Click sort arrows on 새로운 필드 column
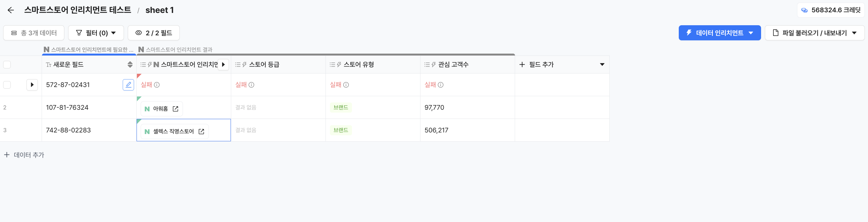 [x=130, y=64]
